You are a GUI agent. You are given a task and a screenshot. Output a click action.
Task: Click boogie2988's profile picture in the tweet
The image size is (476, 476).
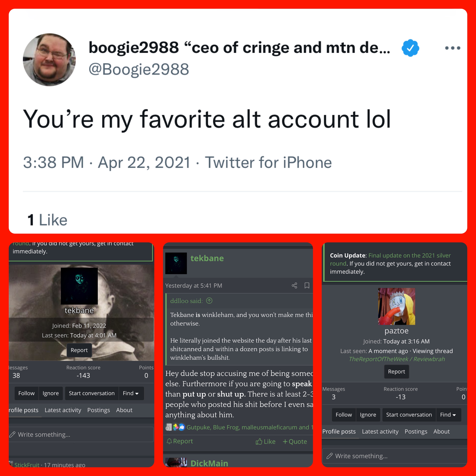coord(49,60)
